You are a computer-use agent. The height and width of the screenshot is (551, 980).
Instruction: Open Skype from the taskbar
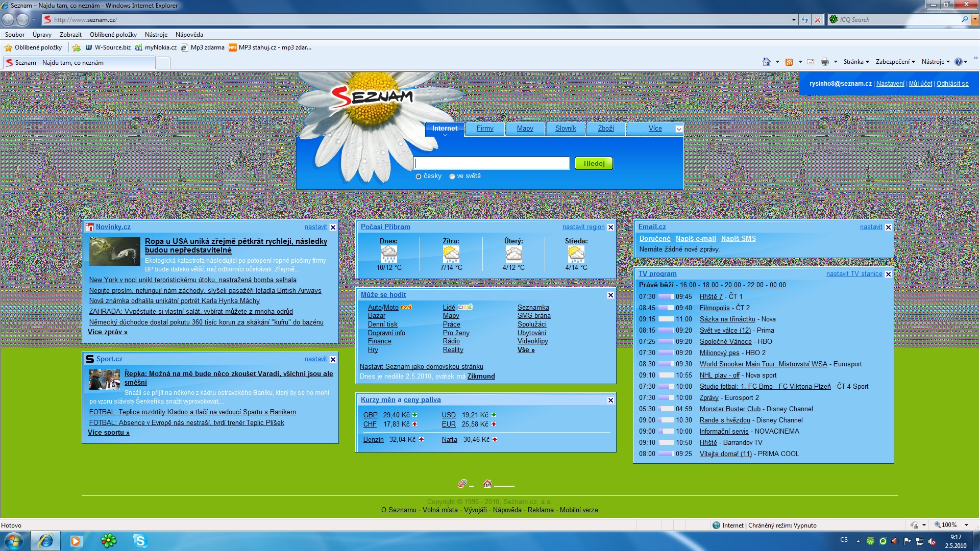coord(140,541)
